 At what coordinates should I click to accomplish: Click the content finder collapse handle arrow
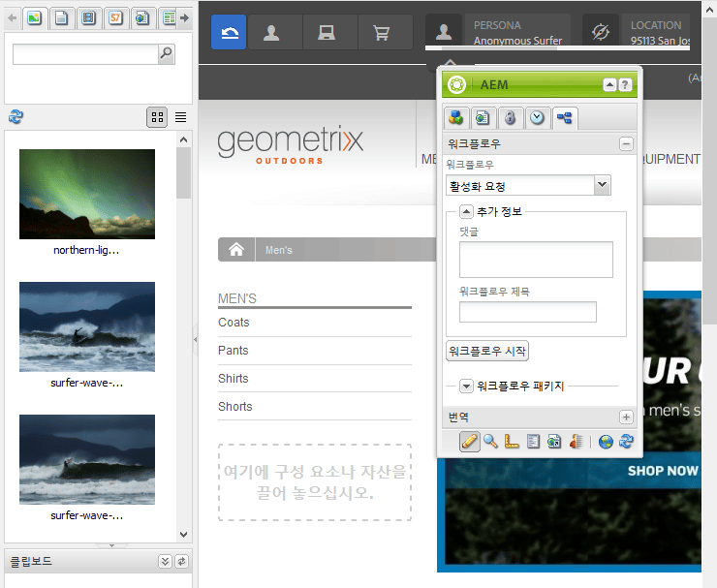(196, 339)
